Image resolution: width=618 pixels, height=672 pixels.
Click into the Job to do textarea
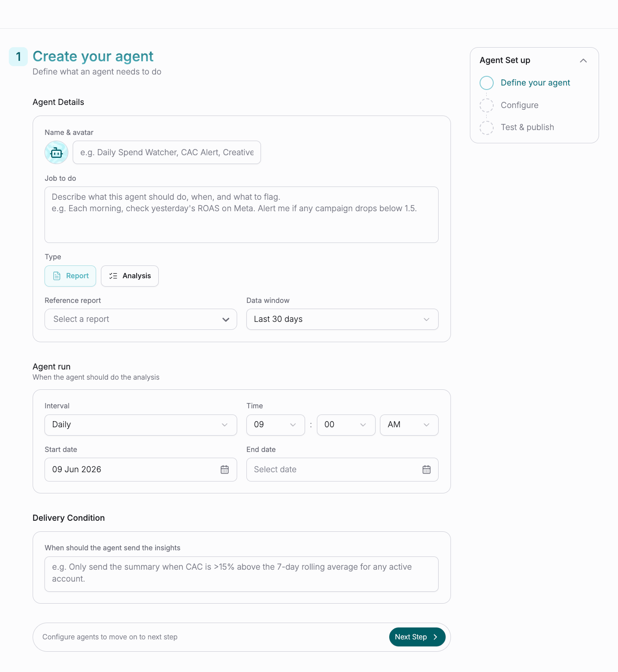pyautogui.click(x=242, y=215)
